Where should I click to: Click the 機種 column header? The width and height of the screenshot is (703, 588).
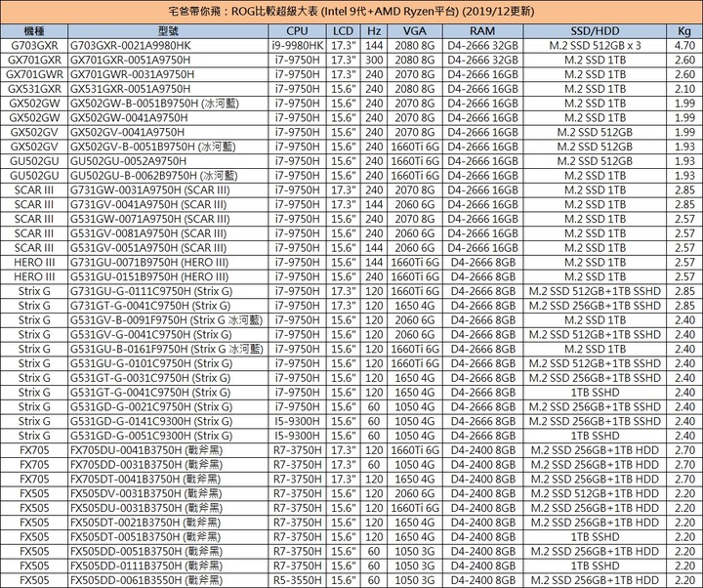coord(34,31)
